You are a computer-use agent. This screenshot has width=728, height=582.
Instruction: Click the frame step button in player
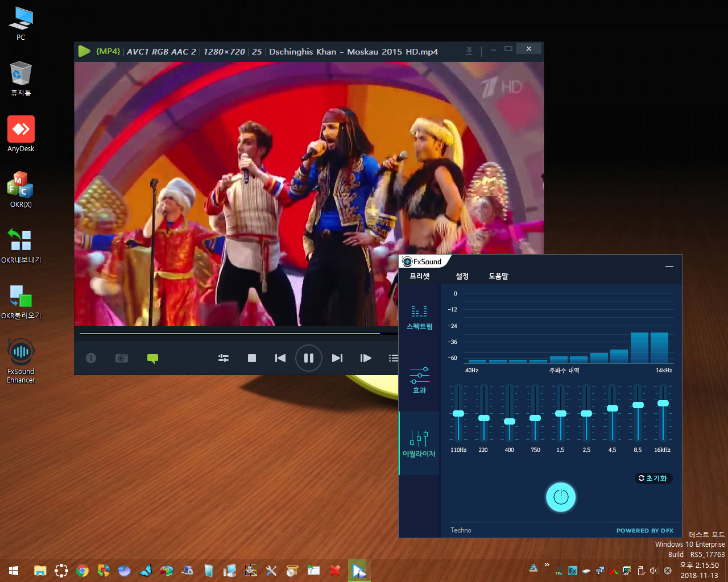[366, 358]
